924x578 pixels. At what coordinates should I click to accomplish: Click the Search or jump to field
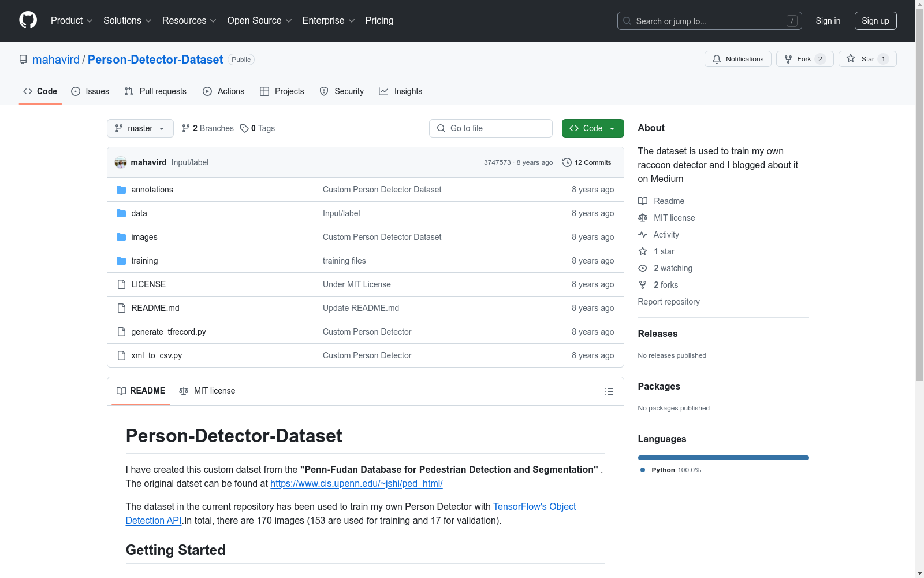tap(710, 21)
